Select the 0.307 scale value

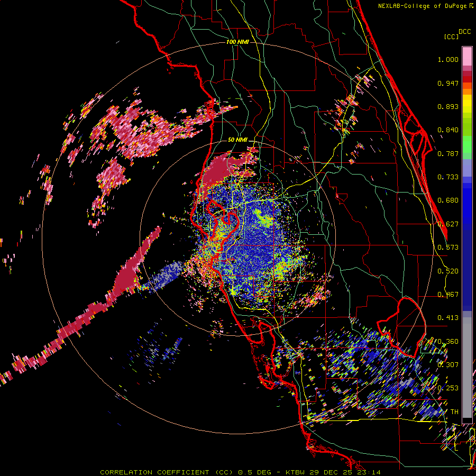pyautogui.click(x=448, y=365)
